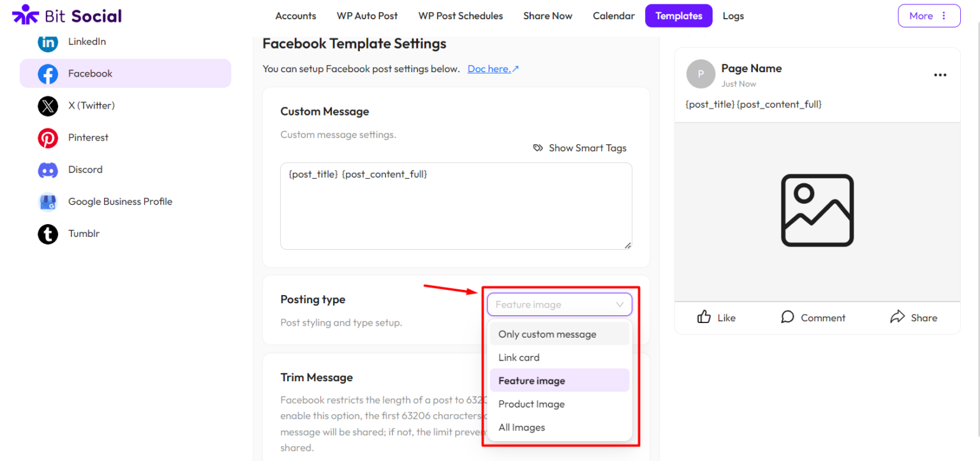Click the Posting type heading
Image resolution: width=980 pixels, height=461 pixels.
click(313, 299)
